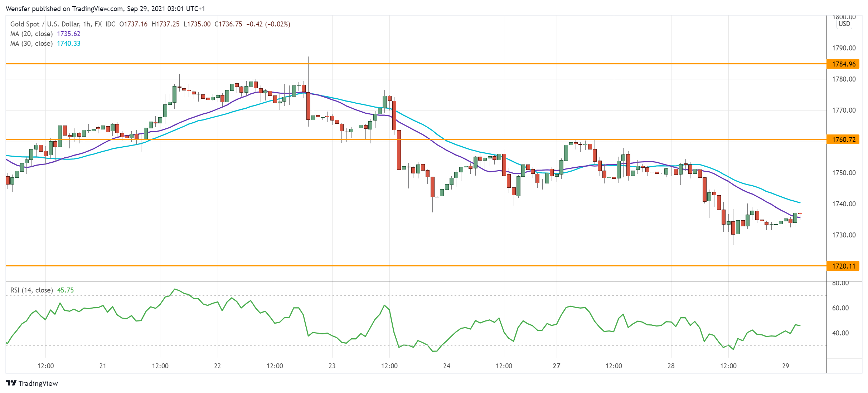Click the 60.00 level on the RSI scale

click(840, 308)
